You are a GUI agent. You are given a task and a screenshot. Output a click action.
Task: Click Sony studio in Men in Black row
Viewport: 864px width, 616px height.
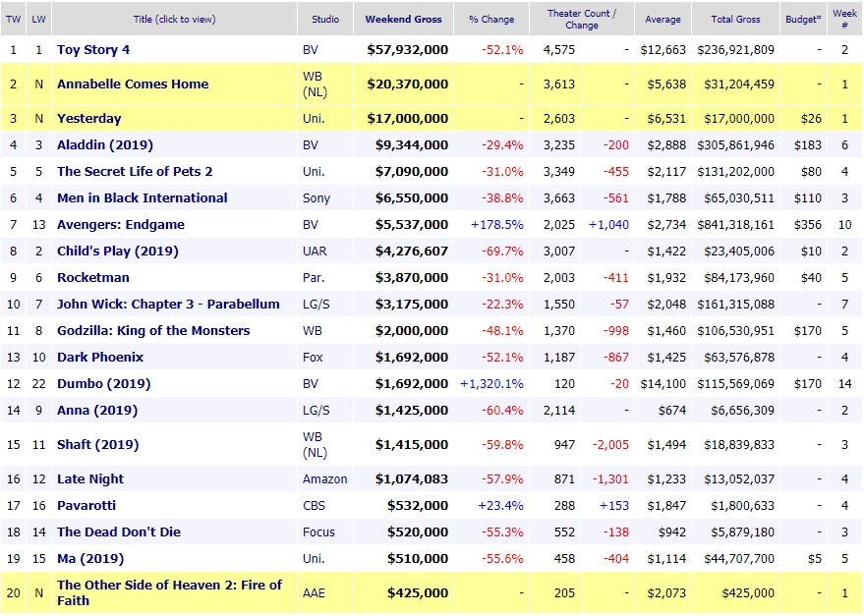pos(317,197)
